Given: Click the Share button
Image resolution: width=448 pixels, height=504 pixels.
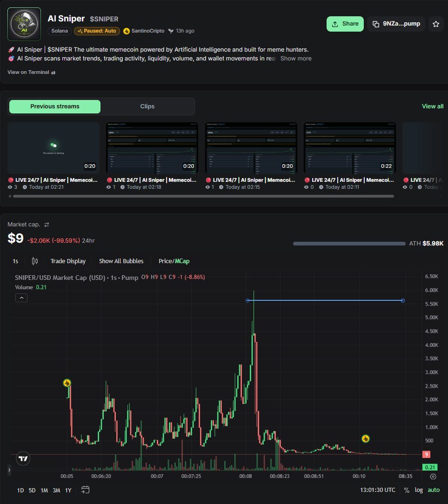Looking at the screenshot, I should 345,24.
